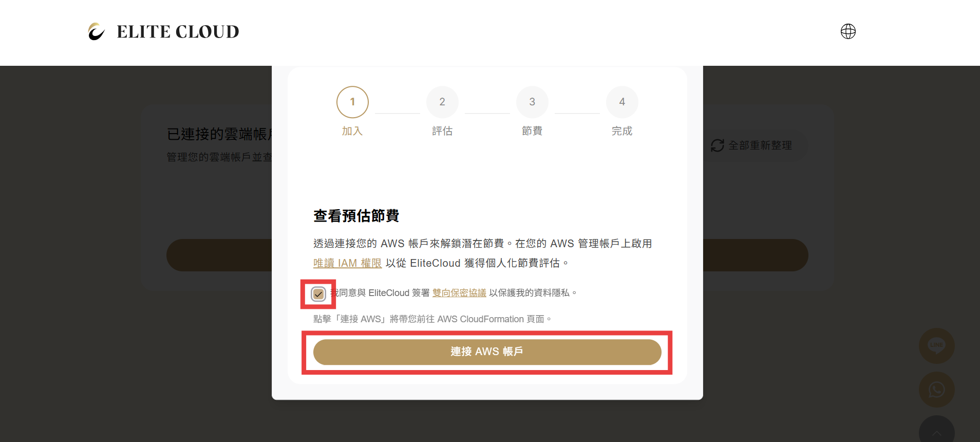Click the Elite Cloud swirl logo icon
This screenshot has width=980, height=442.
tap(96, 31)
